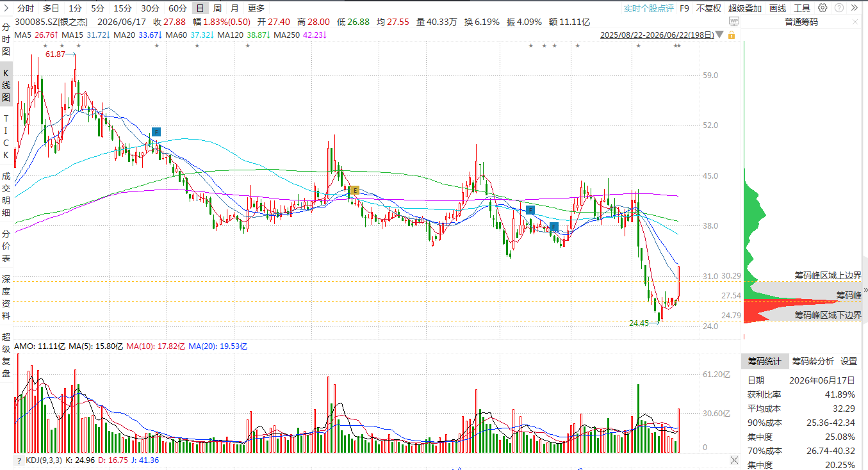Open the settings gear icon

point(823,8)
